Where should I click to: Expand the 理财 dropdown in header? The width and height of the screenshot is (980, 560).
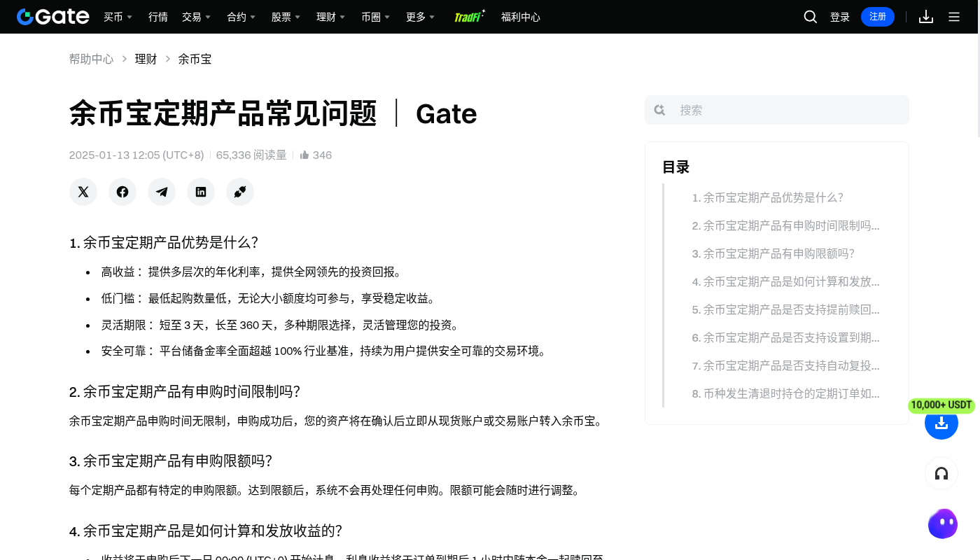coord(330,17)
